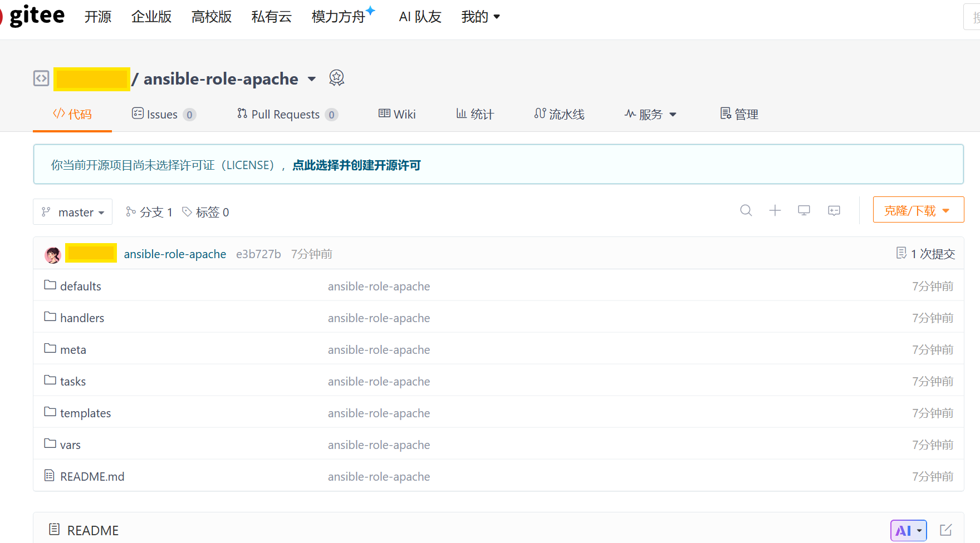Click the repository code icon beside the title

41,78
